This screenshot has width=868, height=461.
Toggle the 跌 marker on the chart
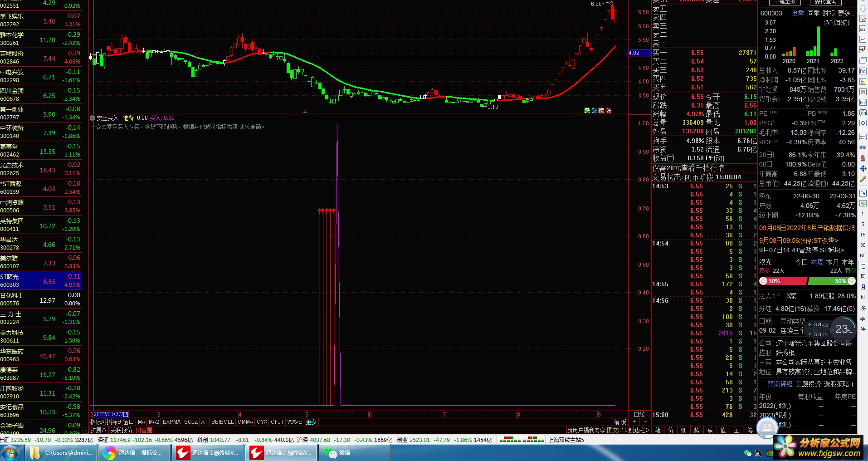(x=587, y=110)
